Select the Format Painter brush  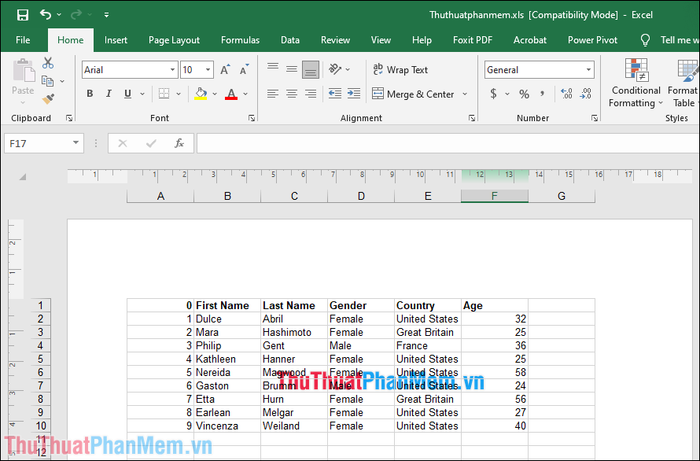48,99
